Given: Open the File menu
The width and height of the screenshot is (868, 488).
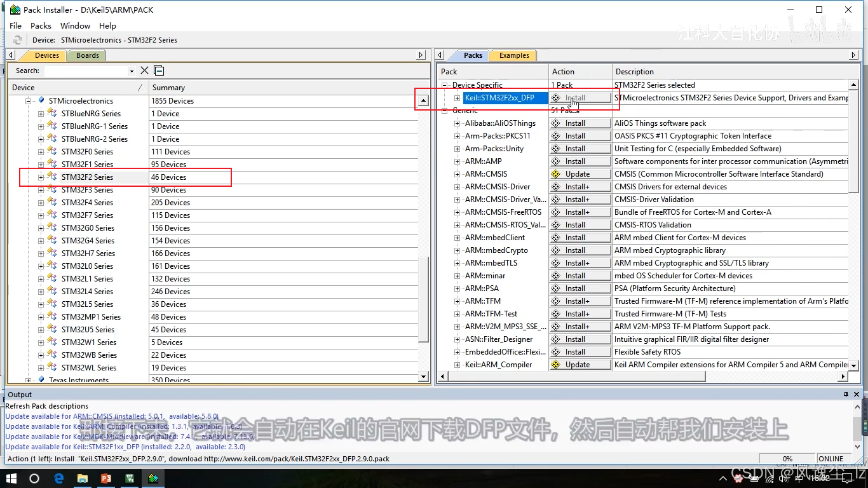Looking at the screenshot, I should click(x=15, y=25).
